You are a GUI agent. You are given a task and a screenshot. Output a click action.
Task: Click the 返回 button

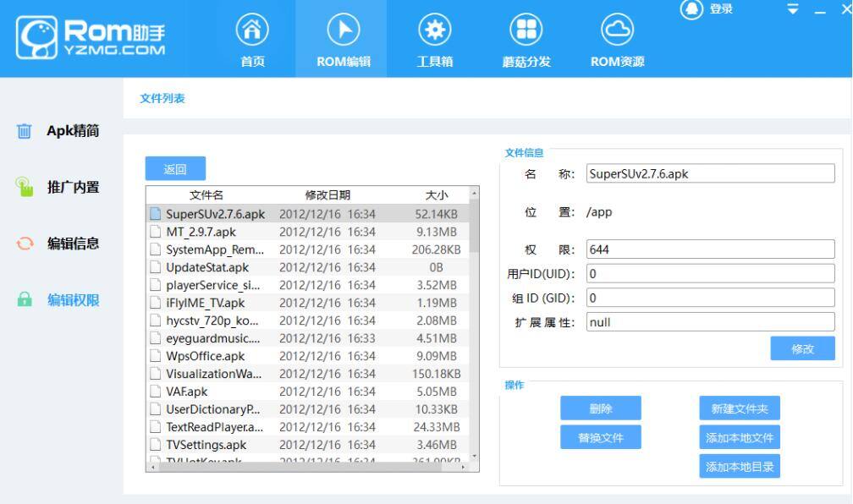point(174,168)
